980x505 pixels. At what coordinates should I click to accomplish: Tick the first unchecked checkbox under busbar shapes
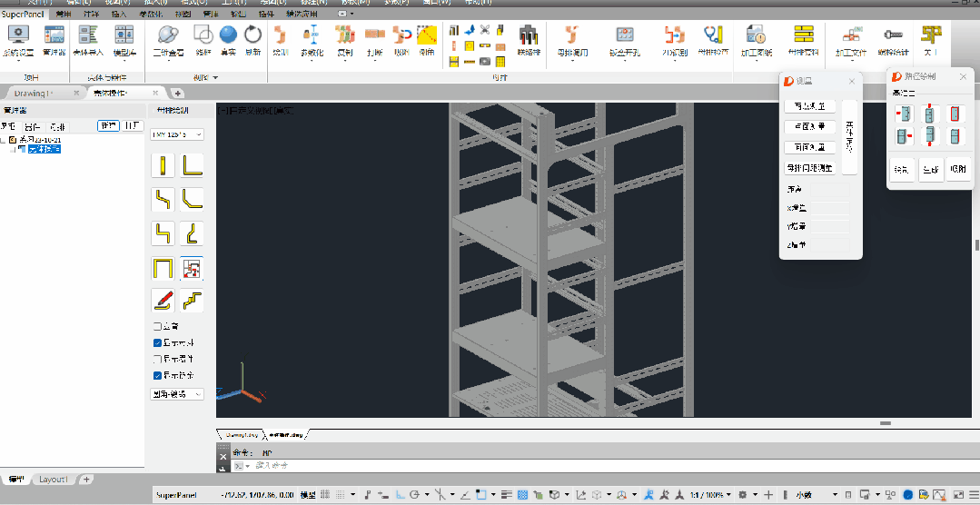pyautogui.click(x=157, y=326)
